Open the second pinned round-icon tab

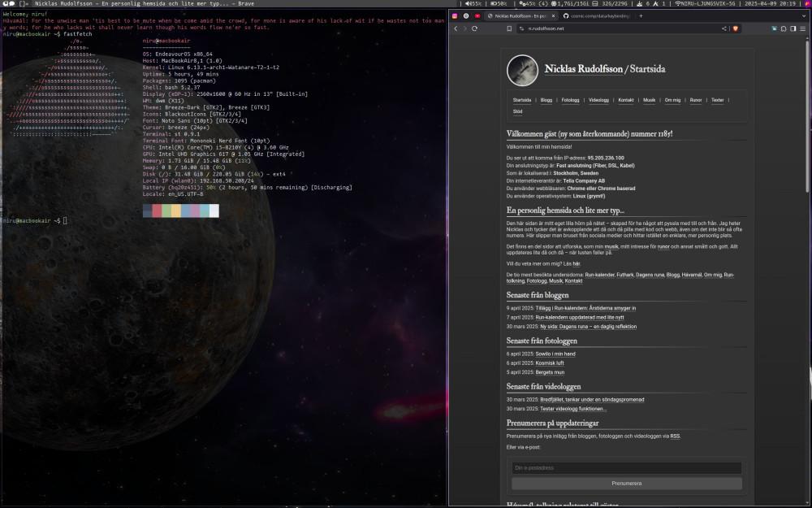click(x=466, y=16)
